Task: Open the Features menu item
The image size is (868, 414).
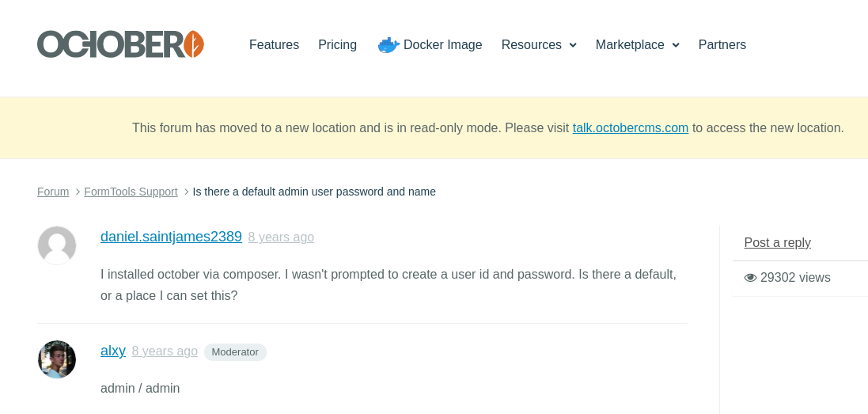Action: click(x=274, y=45)
